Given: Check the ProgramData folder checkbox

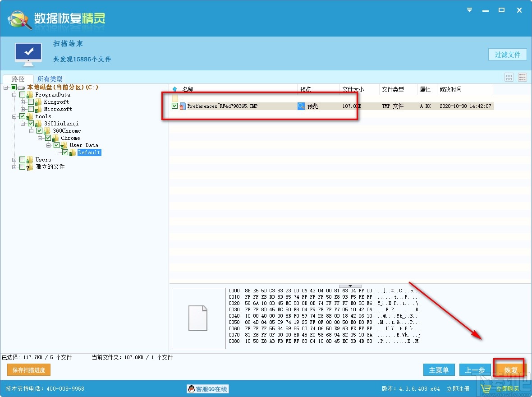Looking at the screenshot, I should pos(23,95).
